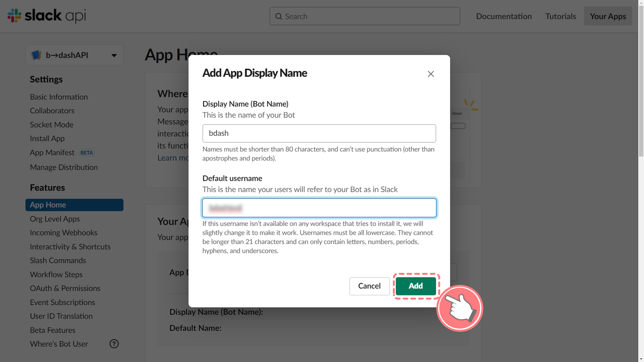Screen dimensions: 644x362
Task: Open the Collaborators page
Action: click(x=52, y=111)
